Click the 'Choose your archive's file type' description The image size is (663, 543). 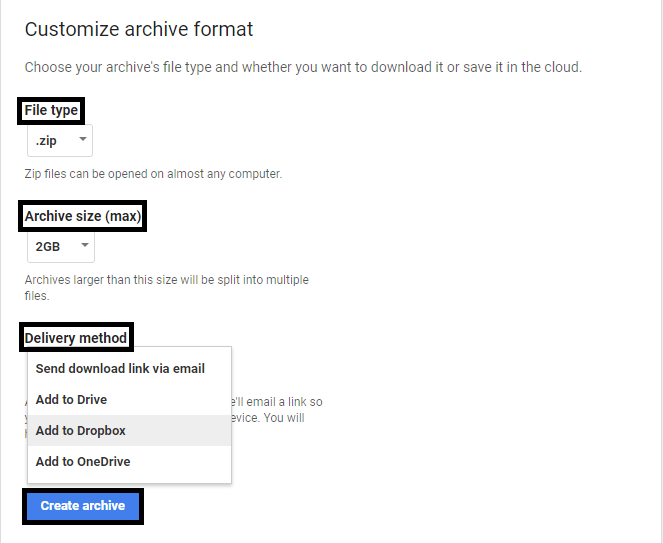coord(200,67)
